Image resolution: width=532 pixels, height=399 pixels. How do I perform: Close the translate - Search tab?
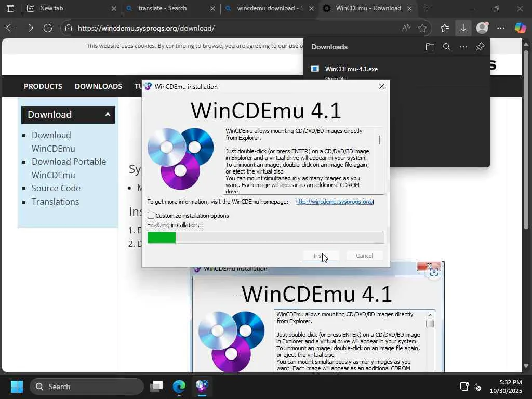tap(212, 8)
